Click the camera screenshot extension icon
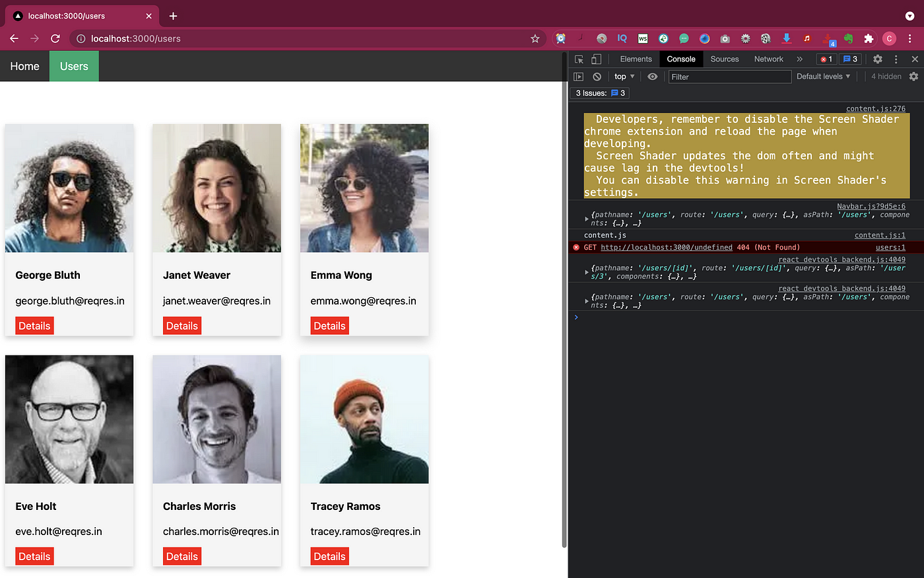The image size is (924, 578). coord(725,38)
